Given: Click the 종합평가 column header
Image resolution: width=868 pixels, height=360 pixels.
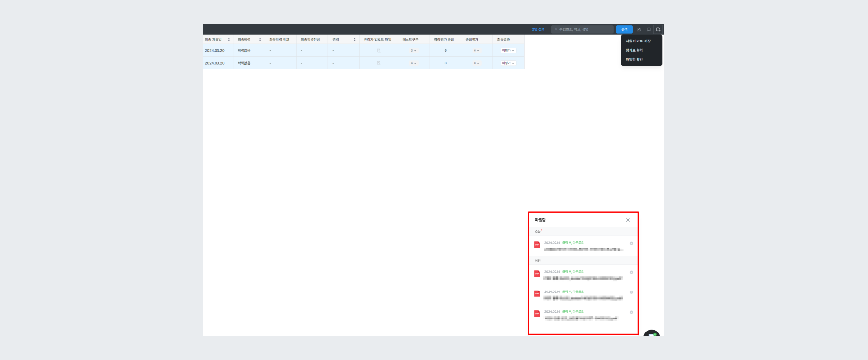Looking at the screenshot, I should coord(472,40).
